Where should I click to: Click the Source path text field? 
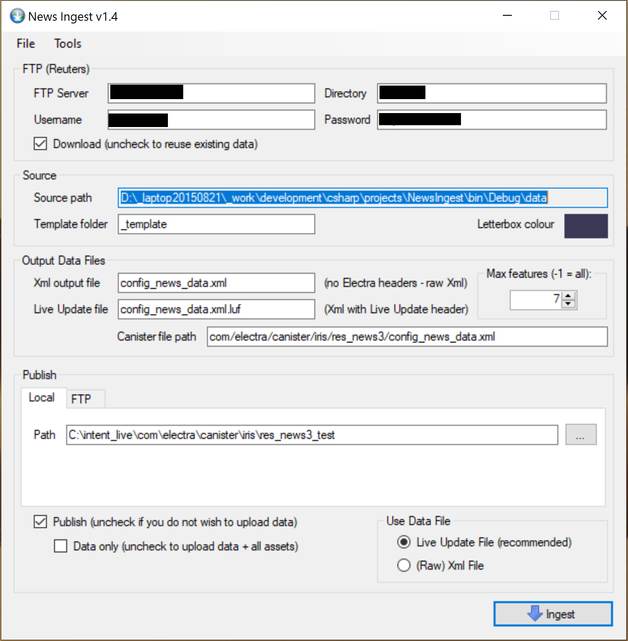coord(361,198)
